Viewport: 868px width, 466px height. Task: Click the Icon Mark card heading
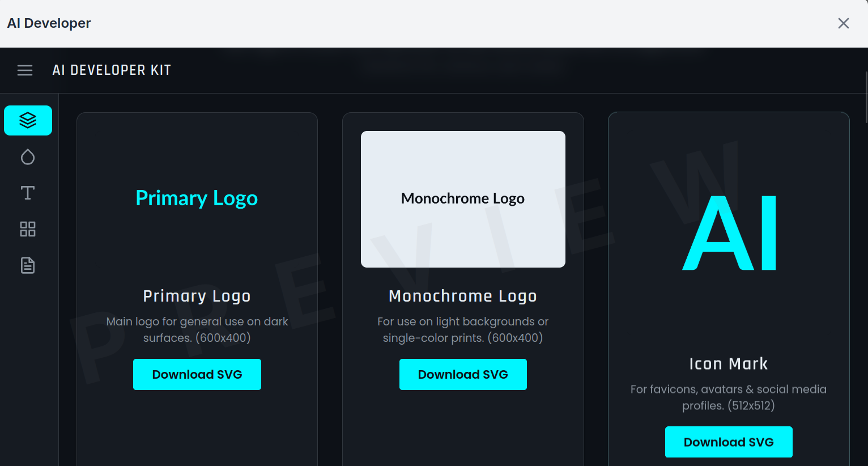click(x=728, y=363)
